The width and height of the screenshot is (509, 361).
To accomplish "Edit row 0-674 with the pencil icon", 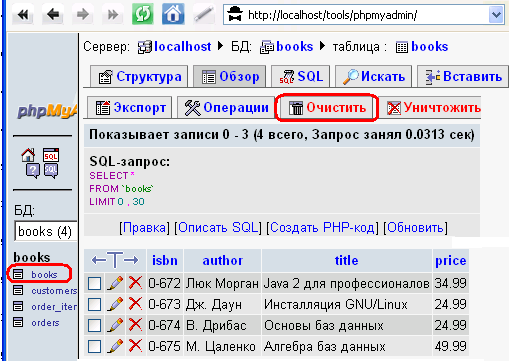I will 115,325.
